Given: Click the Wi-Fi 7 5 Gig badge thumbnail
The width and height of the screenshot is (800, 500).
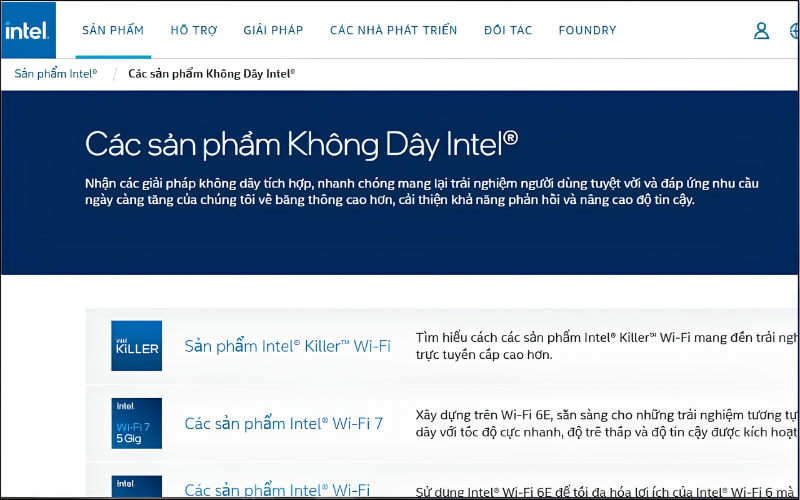Looking at the screenshot, I should point(137,423).
